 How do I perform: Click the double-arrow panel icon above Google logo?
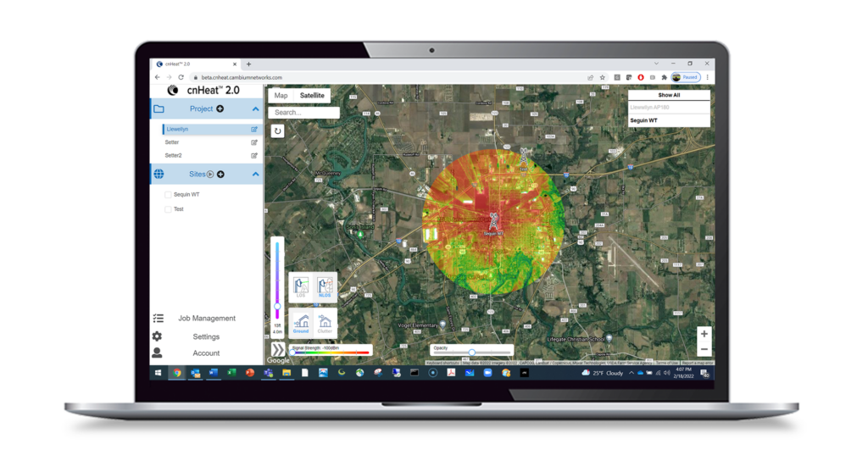tap(278, 349)
